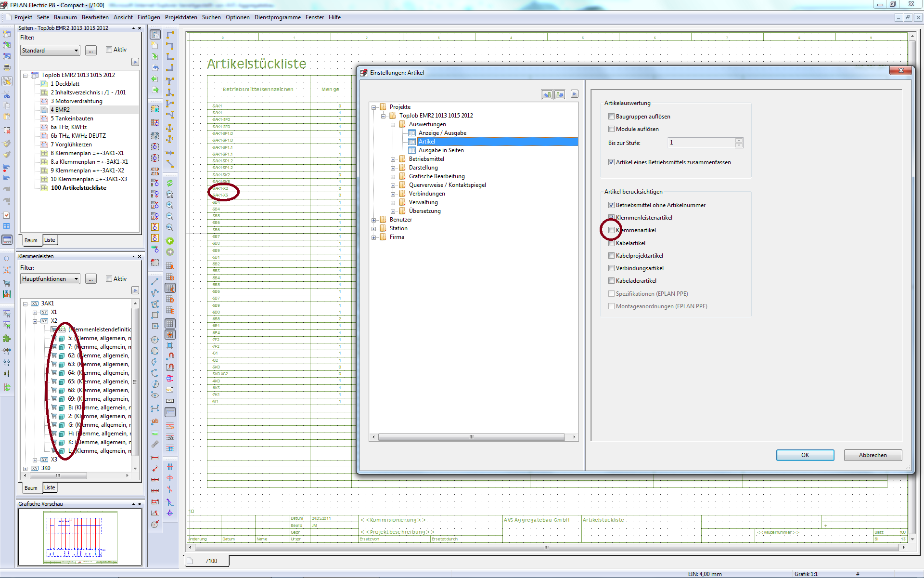
Task: Select the polyline drawing tool
Action: click(155, 292)
